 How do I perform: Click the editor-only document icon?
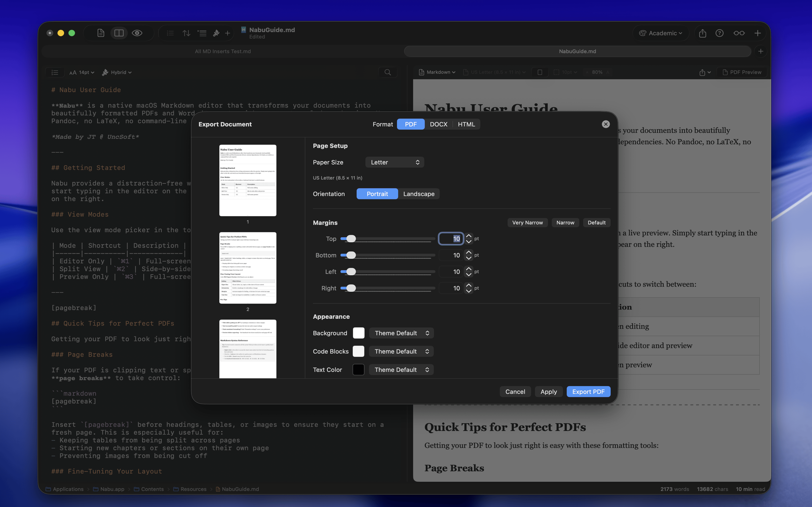pos(101,33)
